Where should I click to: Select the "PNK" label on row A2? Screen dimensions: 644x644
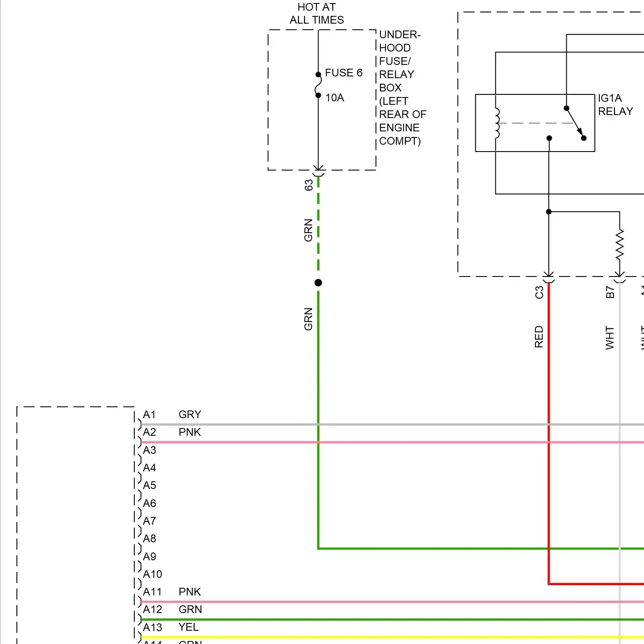(x=190, y=432)
